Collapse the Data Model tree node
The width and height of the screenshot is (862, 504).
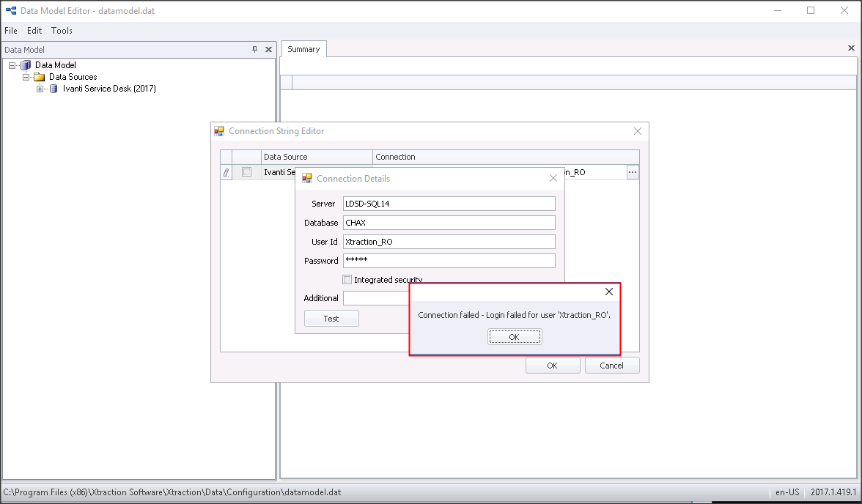tap(11, 64)
